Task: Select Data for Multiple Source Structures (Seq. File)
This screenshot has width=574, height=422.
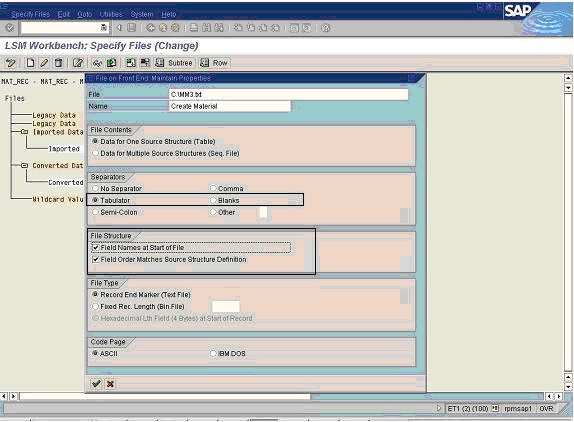Action: point(166,153)
